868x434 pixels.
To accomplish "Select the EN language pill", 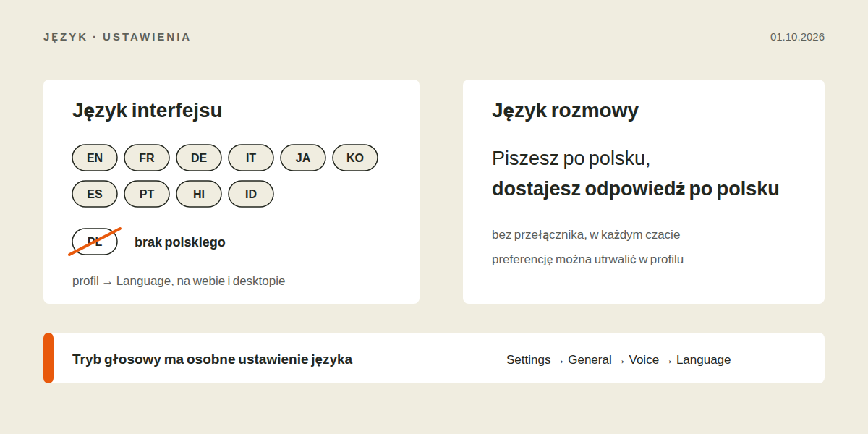I will (x=95, y=158).
